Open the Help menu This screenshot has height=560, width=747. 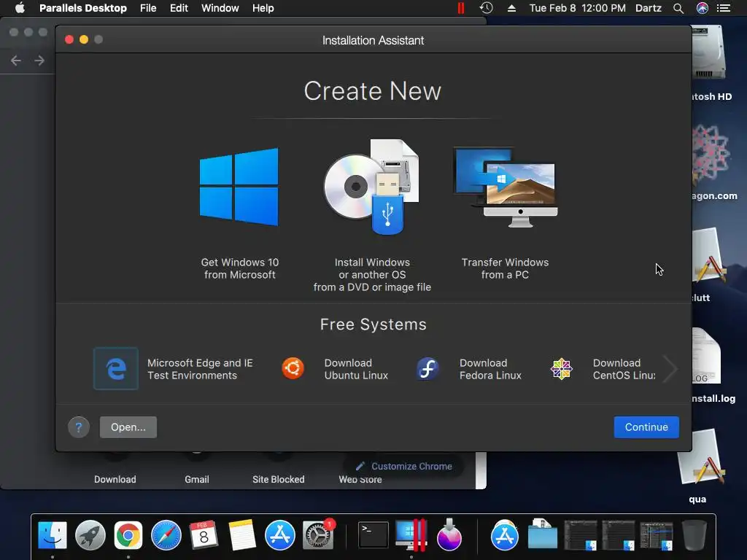point(263,8)
